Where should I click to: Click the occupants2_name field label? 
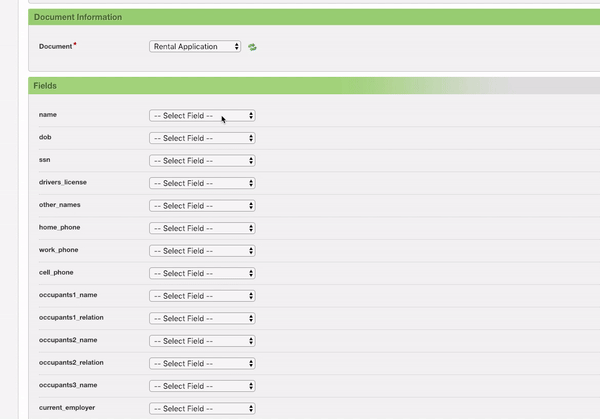point(68,340)
